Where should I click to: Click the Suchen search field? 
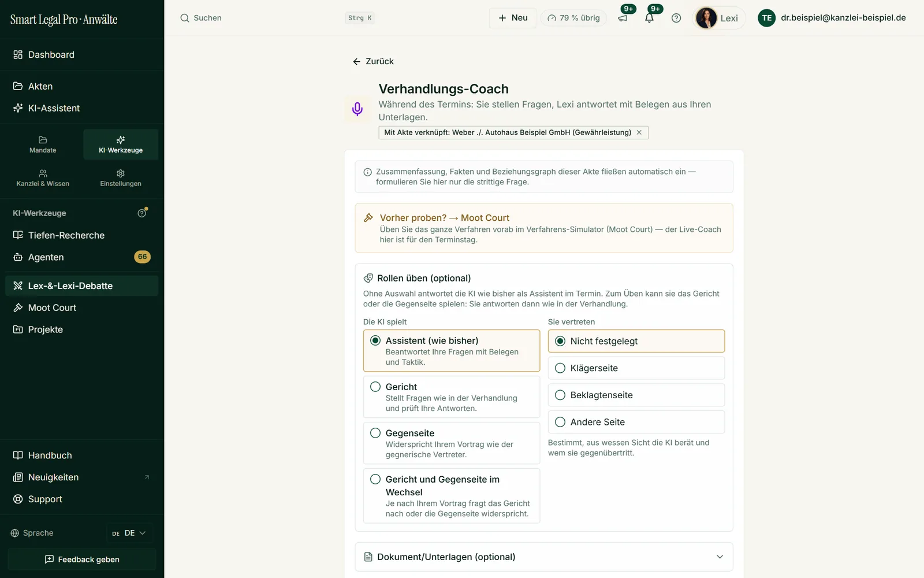coord(277,18)
